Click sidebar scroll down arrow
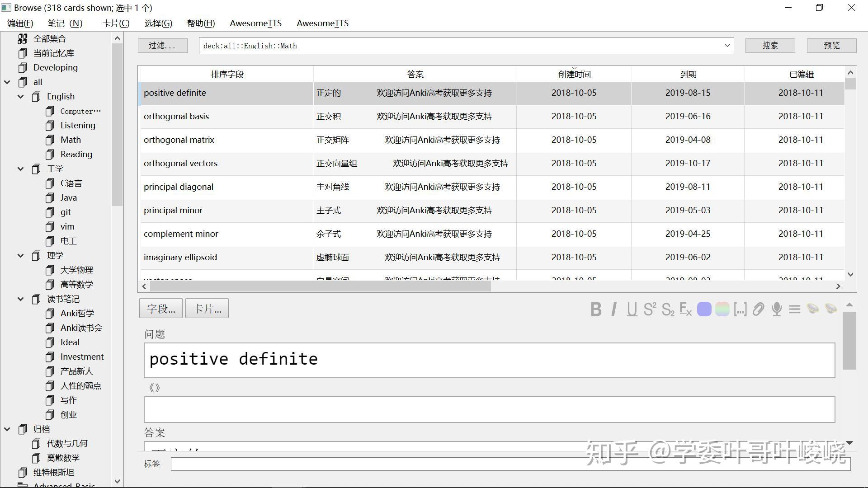 117,481
